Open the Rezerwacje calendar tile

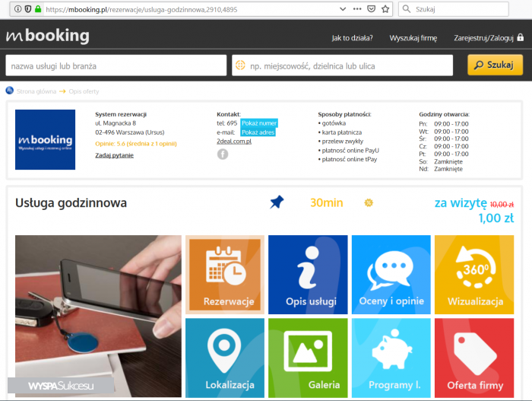click(225, 275)
